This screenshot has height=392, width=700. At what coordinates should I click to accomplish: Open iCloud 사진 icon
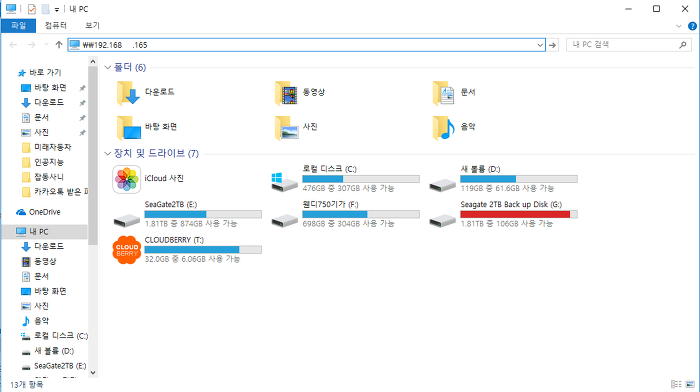tap(127, 179)
